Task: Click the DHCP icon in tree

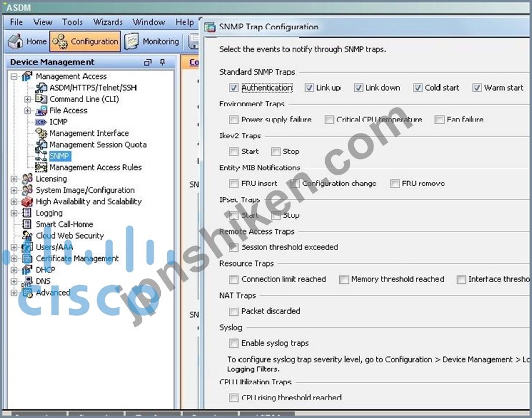Action: point(27,270)
